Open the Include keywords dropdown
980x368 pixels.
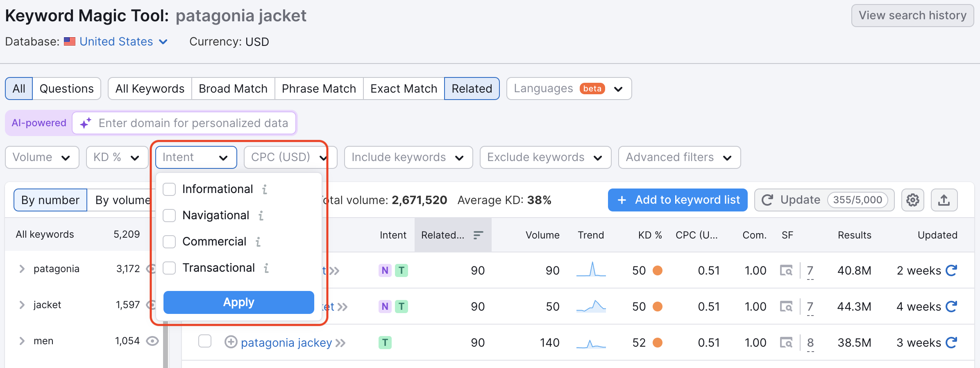point(408,157)
